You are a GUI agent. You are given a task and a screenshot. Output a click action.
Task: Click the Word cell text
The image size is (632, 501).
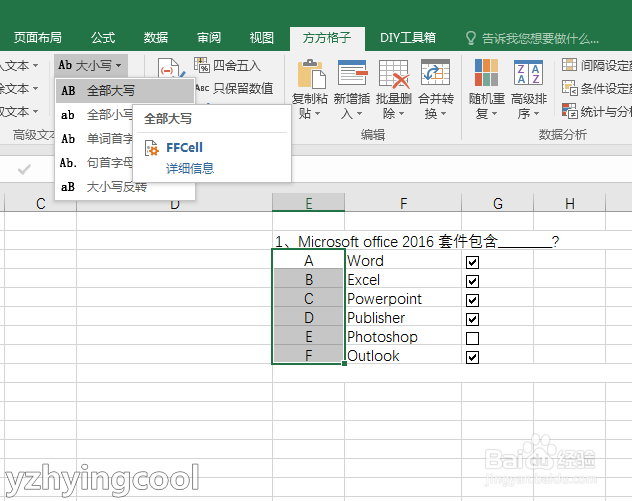tap(366, 261)
